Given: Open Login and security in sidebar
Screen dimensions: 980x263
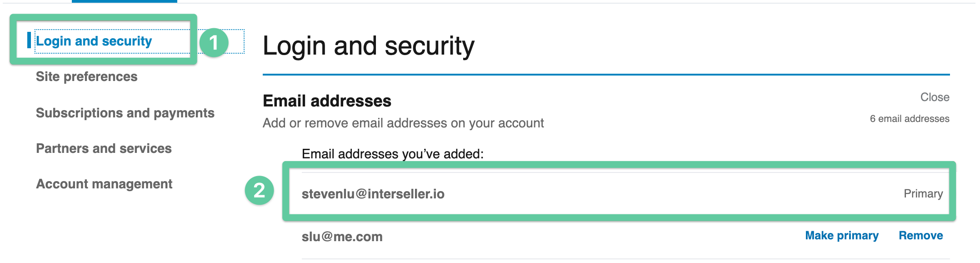Looking at the screenshot, I should pos(94,41).
